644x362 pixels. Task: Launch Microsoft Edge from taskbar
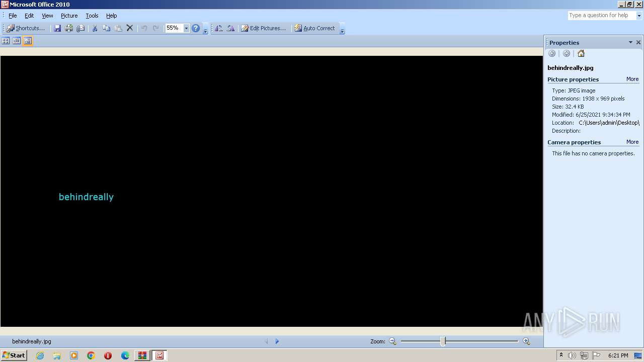pos(125,355)
